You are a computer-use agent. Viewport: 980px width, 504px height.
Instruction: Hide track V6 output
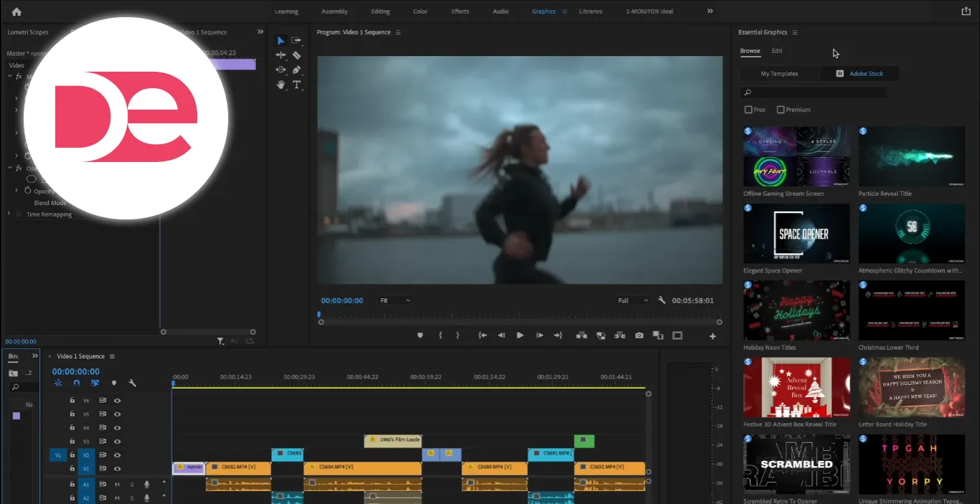pos(117,401)
